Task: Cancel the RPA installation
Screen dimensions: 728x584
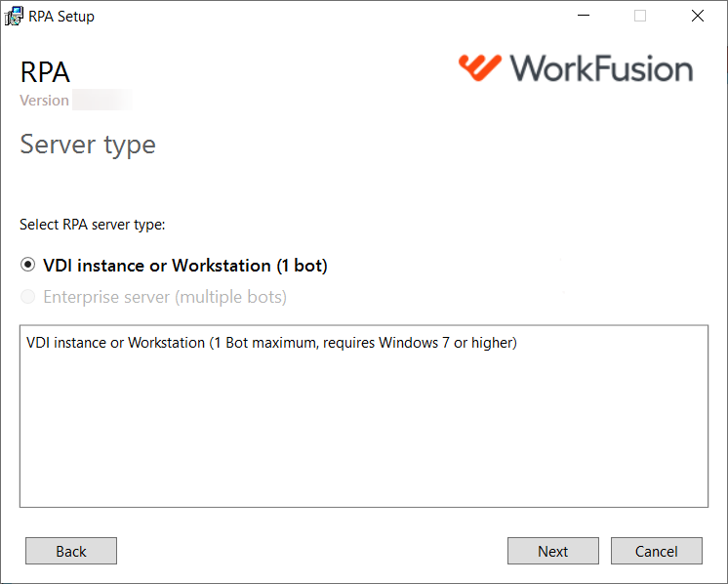Action: 657,551
